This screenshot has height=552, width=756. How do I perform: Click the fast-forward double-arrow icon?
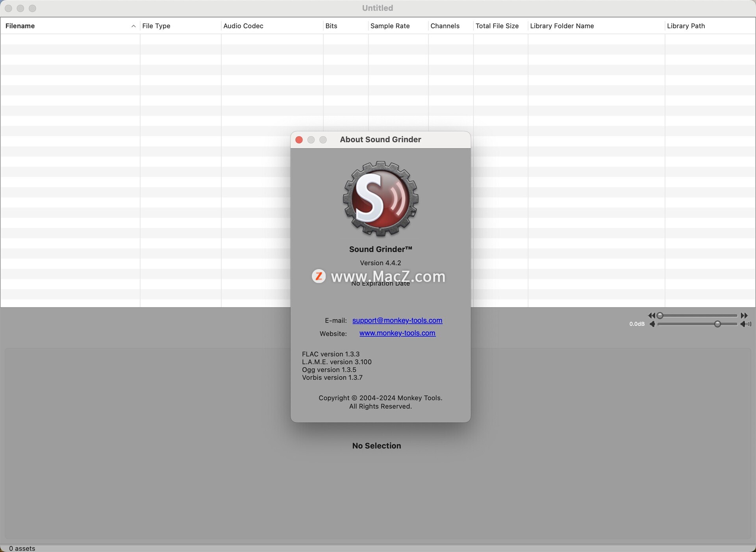pos(744,316)
